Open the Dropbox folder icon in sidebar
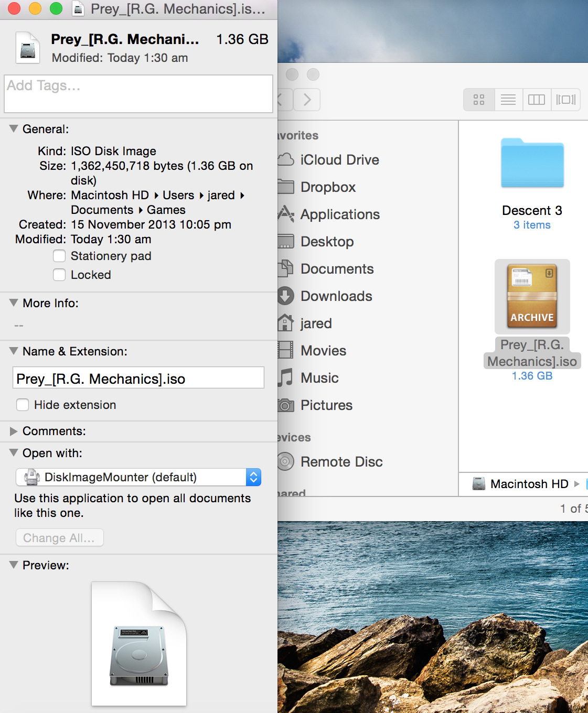Screen dimensions: 588x713 tap(286, 187)
